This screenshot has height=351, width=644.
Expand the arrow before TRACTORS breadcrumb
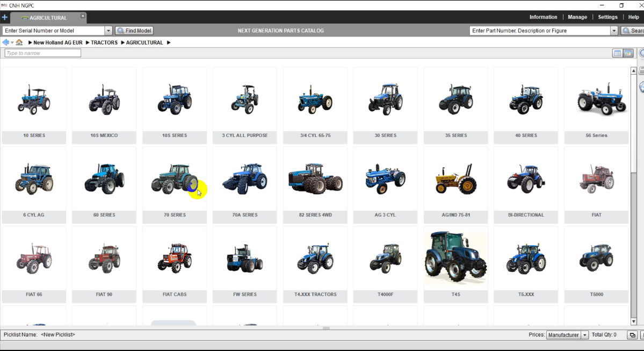click(87, 43)
